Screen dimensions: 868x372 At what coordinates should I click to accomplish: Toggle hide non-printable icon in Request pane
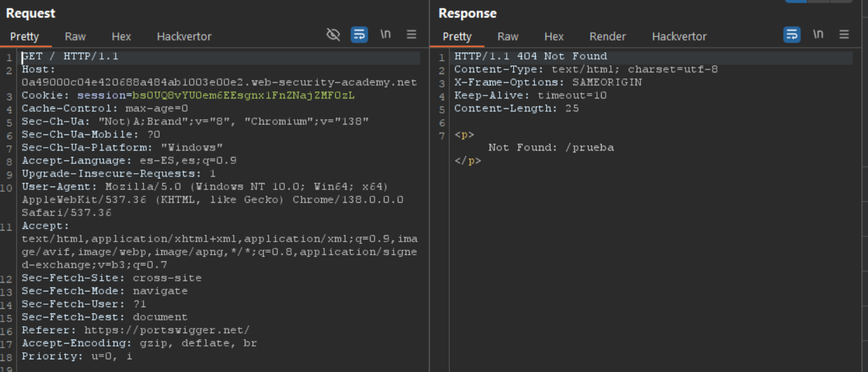pos(333,35)
